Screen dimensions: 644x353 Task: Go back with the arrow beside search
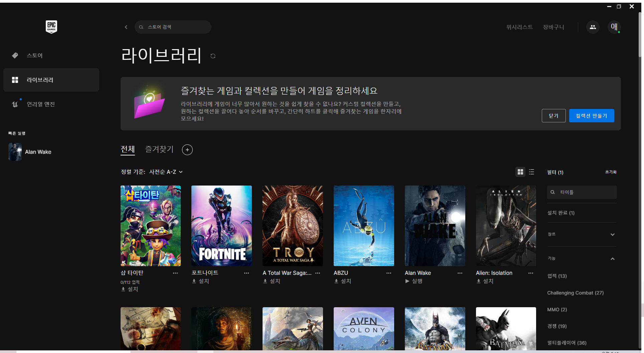click(126, 27)
